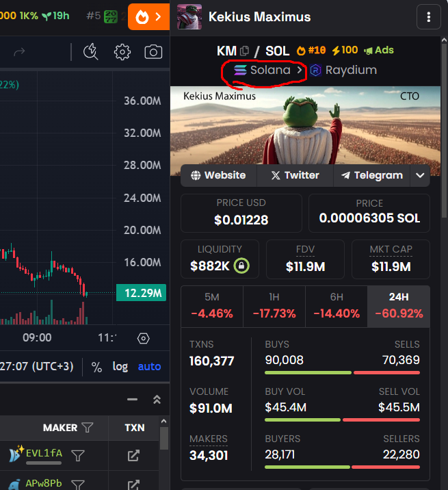Click the Ads megaphone label
Viewport: 448px width, 490px height.
point(379,50)
